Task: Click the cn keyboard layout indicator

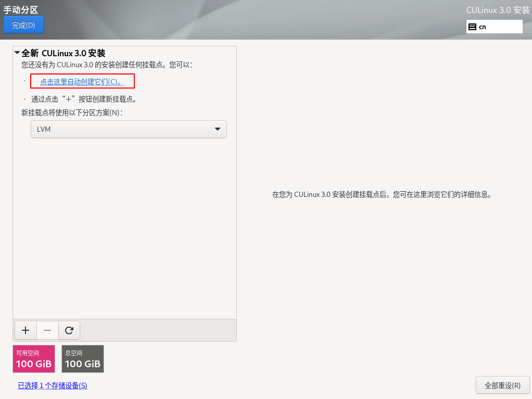Action: tap(495, 27)
